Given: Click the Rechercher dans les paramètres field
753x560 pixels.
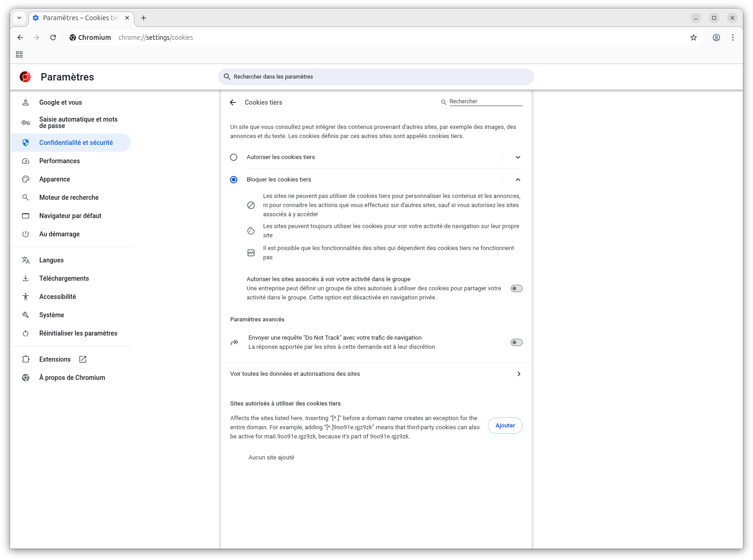Looking at the screenshot, I should click(x=376, y=77).
